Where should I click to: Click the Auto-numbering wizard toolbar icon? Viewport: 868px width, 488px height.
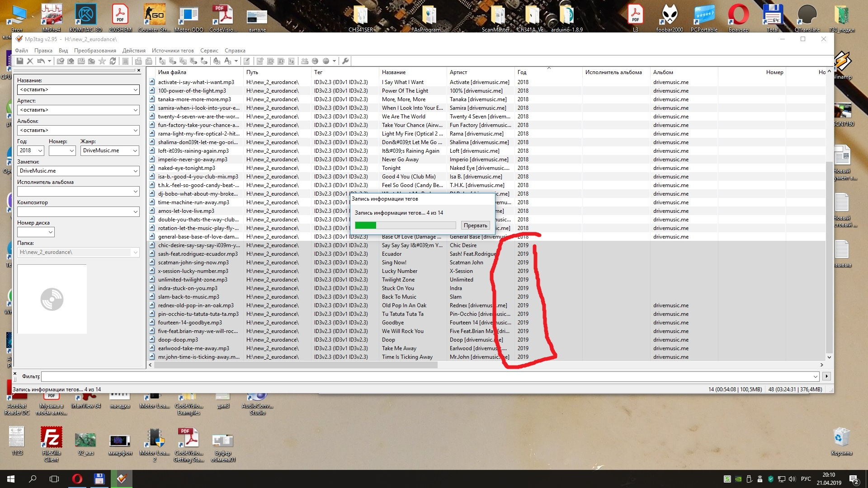[x=291, y=61]
